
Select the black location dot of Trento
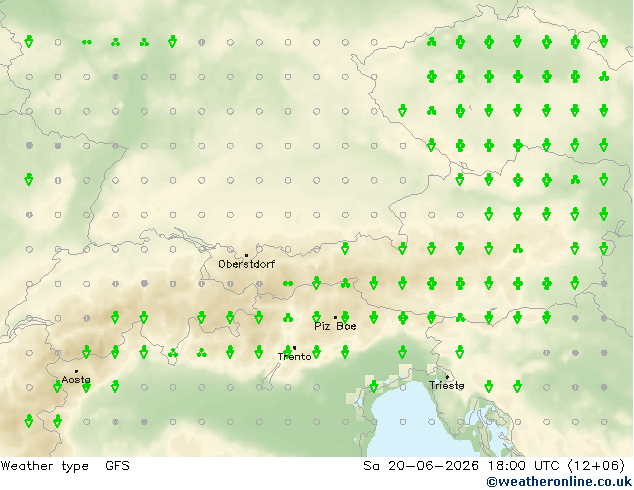pyautogui.click(x=294, y=348)
